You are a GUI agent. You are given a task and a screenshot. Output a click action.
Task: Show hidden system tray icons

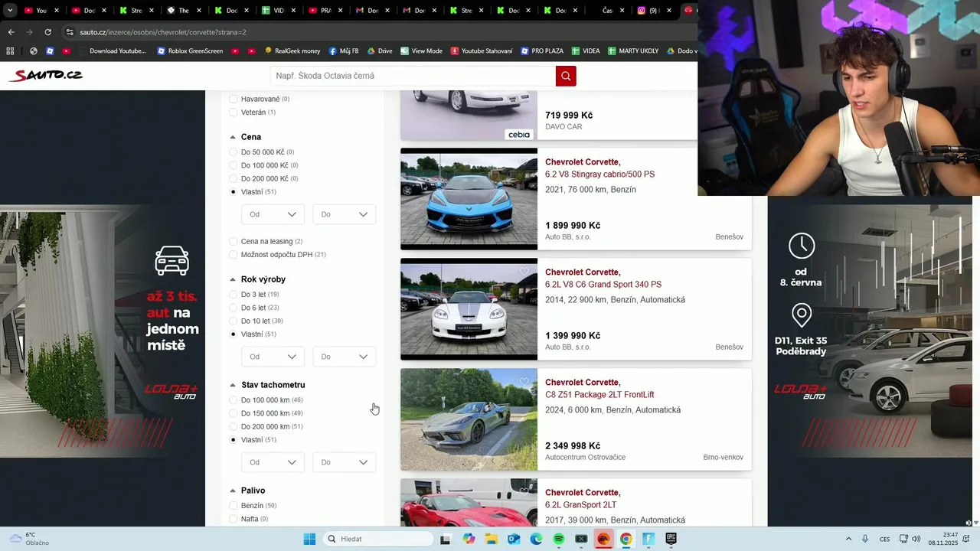pos(848,539)
